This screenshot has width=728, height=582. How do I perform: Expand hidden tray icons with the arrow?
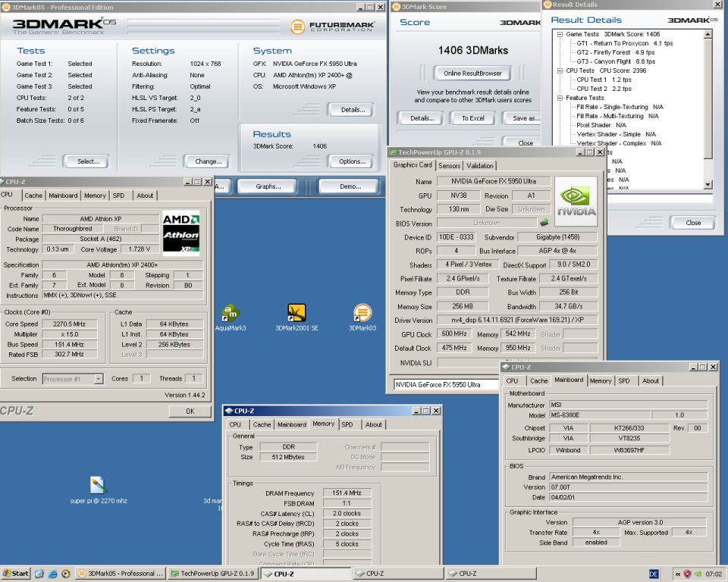(x=678, y=574)
